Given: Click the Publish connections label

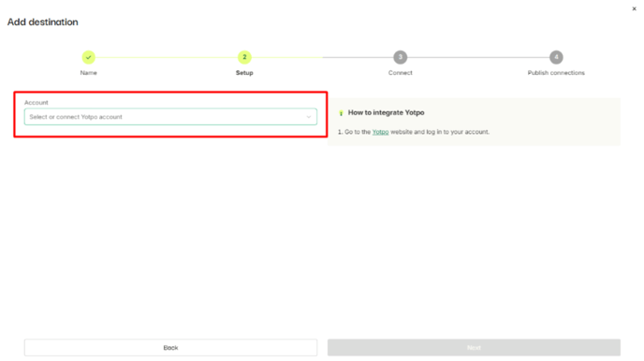Looking at the screenshot, I should click(x=556, y=73).
